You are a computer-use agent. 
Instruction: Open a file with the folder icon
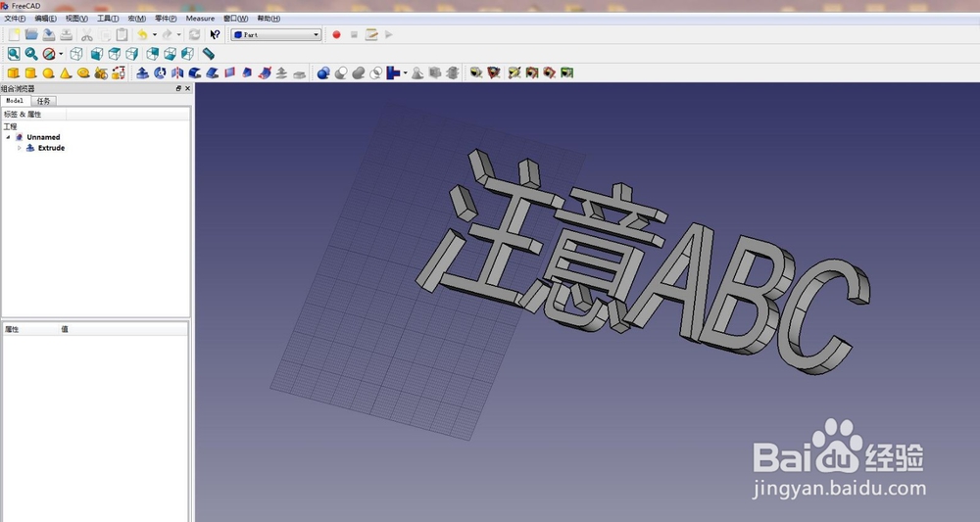tap(31, 35)
